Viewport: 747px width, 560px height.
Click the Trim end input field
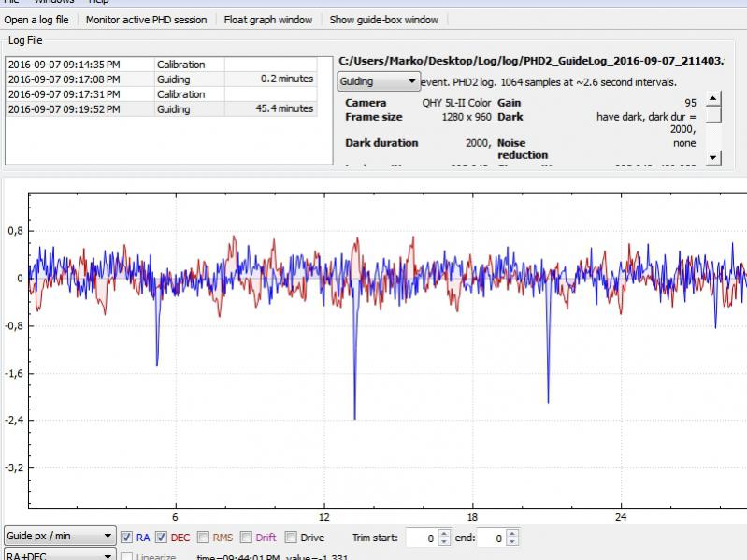490,538
